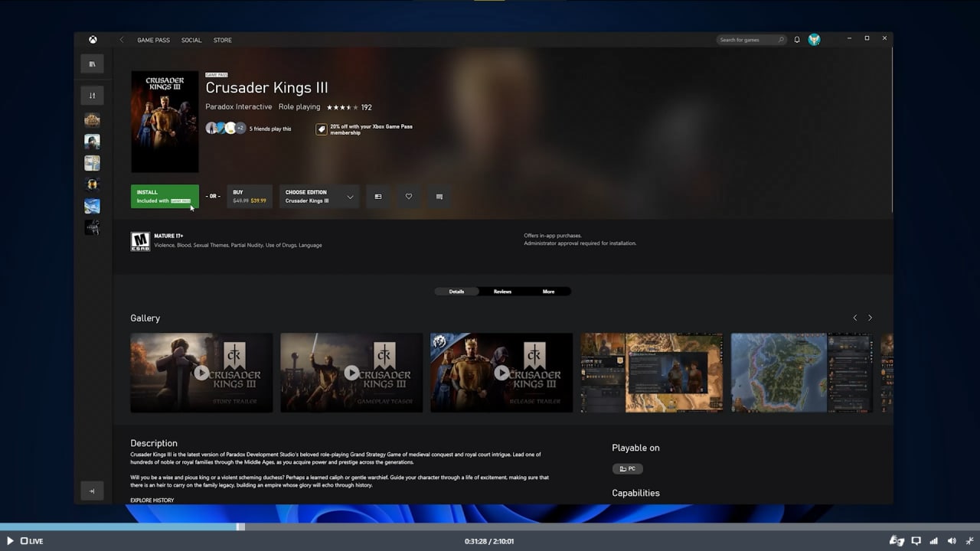The width and height of the screenshot is (980, 551).
Task: Click the notifications bell icon
Action: tap(797, 40)
